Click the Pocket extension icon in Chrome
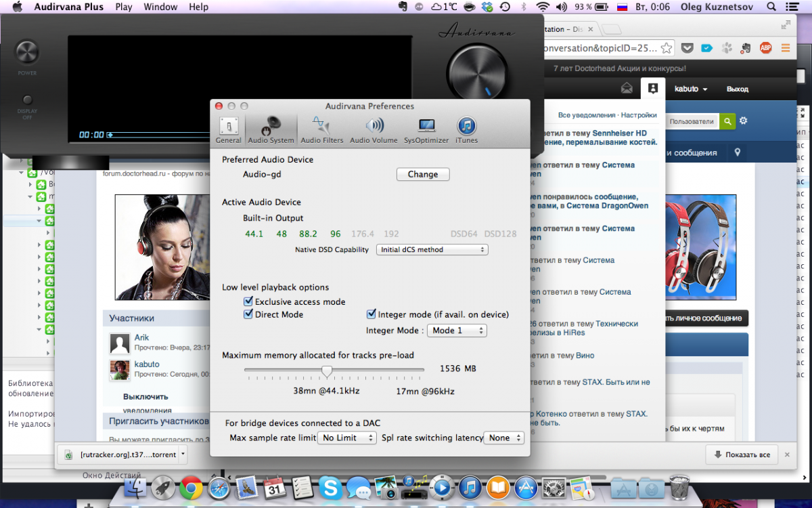 687,48
